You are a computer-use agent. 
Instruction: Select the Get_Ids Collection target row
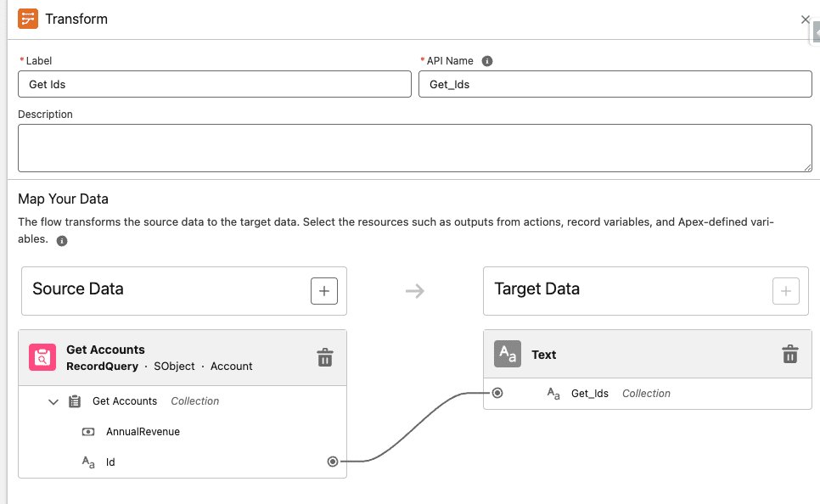(x=620, y=394)
